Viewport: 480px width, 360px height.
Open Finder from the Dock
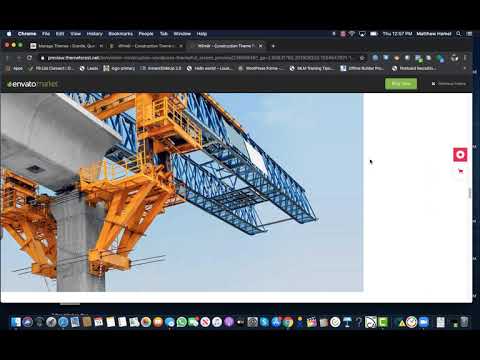tap(16, 322)
